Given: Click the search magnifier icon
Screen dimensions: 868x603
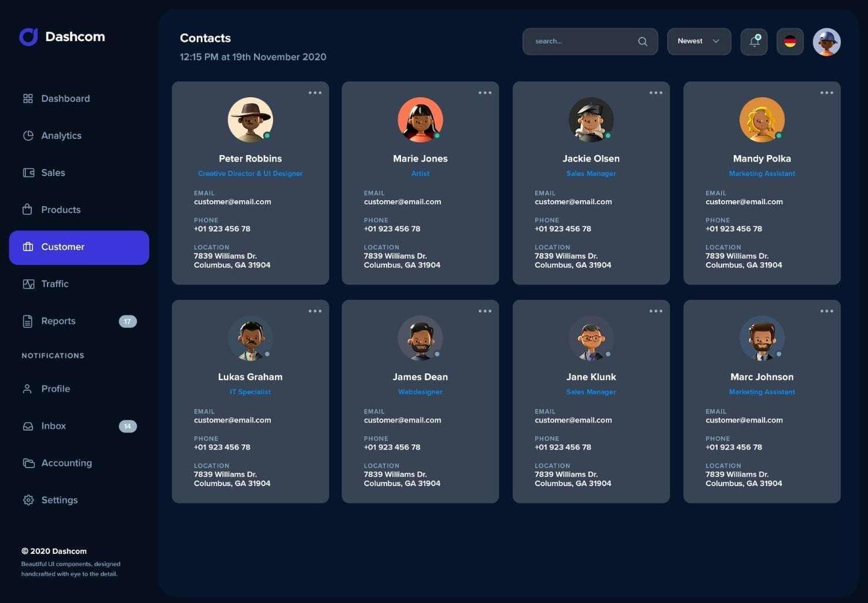Looking at the screenshot, I should click(642, 41).
